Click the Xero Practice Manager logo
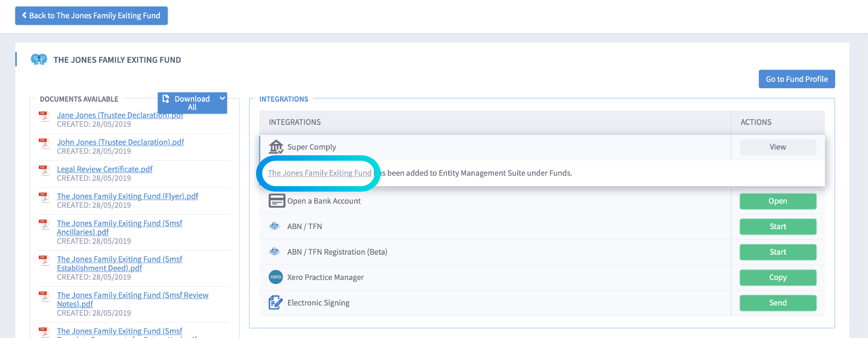The image size is (868, 338). pyautogui.click(x=276, y=277)
